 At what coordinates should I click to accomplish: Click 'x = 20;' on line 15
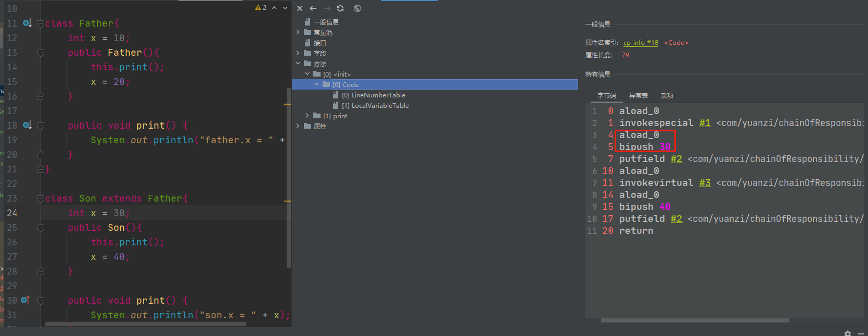[x=110, y=82]
